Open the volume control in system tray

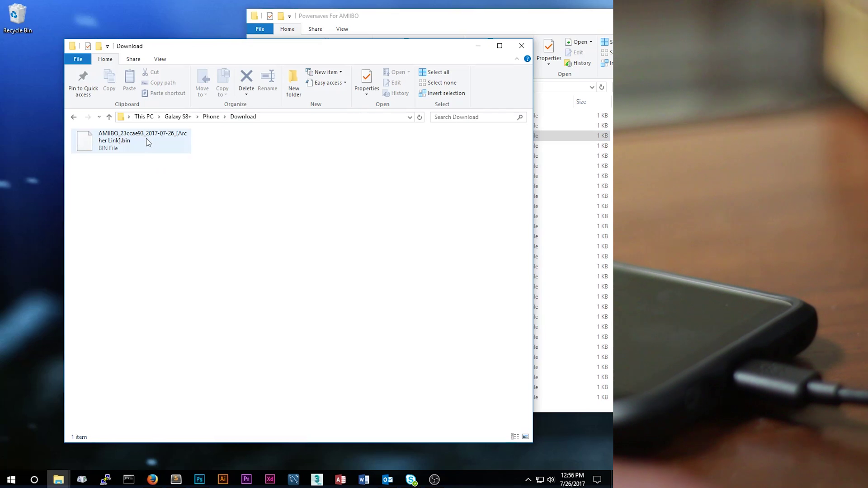tap(551, 479)
